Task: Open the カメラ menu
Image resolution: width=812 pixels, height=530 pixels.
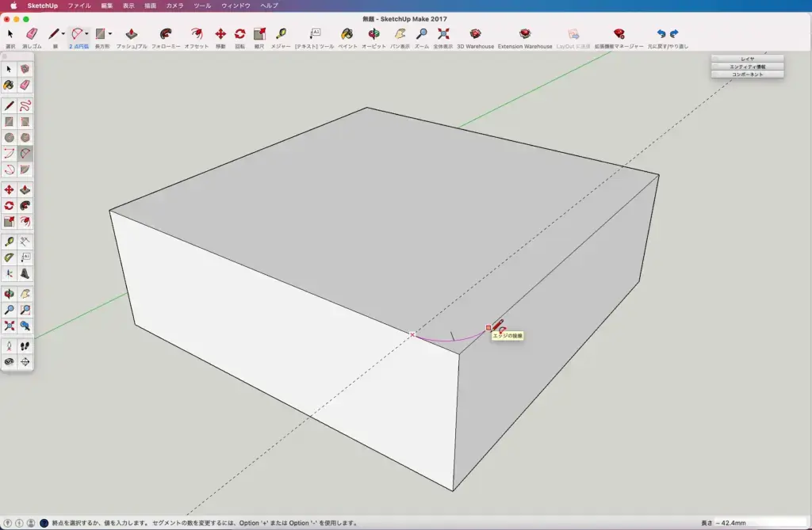Action: [x=174, y=6]
